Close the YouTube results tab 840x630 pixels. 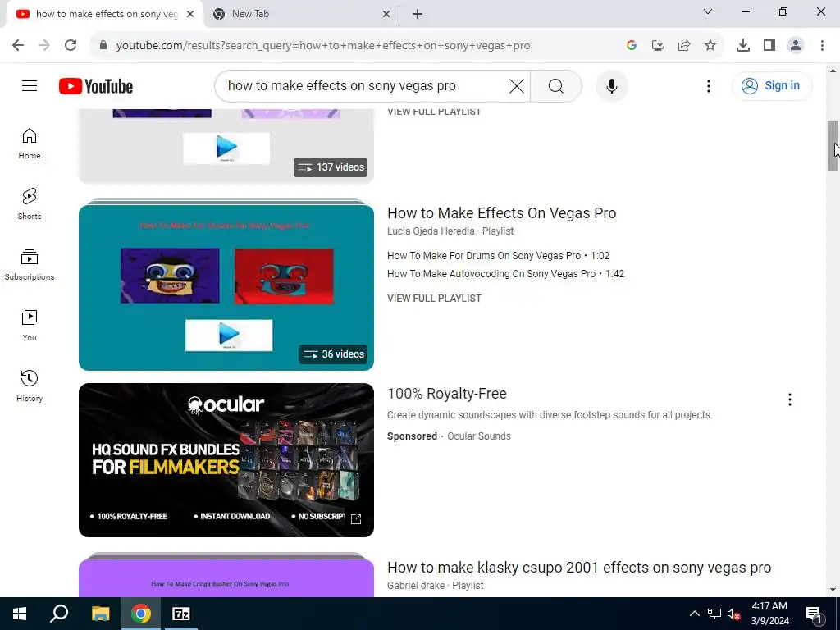(x=190, y=14)
